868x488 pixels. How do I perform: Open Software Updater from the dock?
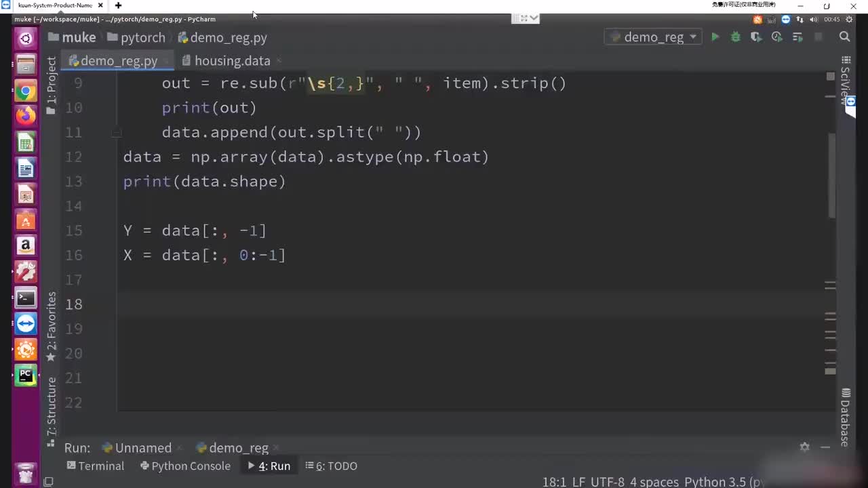coord(26,350)
